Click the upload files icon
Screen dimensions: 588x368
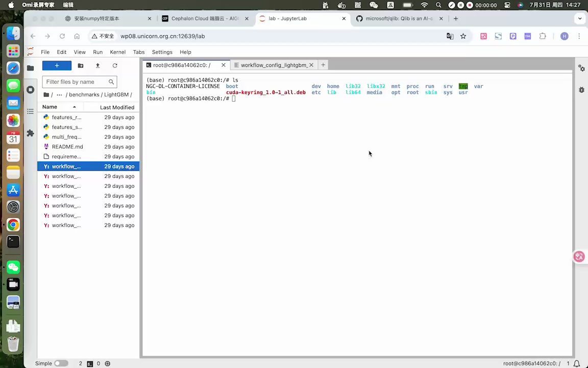pos(97,65)
